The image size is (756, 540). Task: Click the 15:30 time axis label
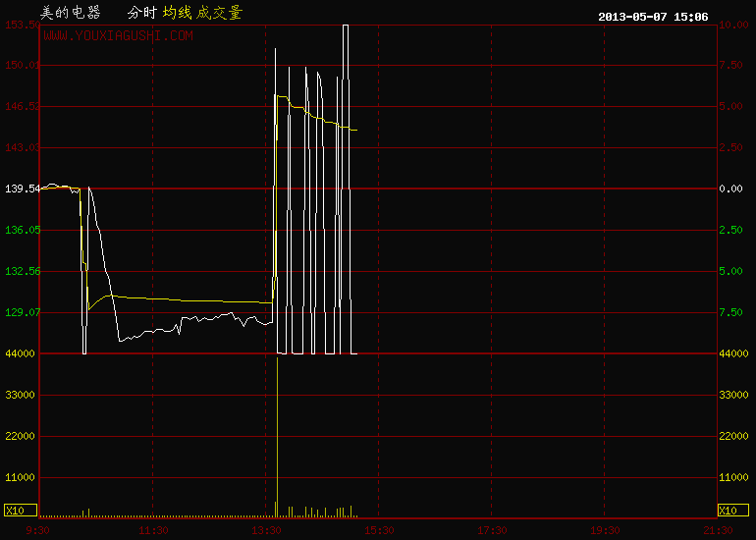click(x=379, y=531)
